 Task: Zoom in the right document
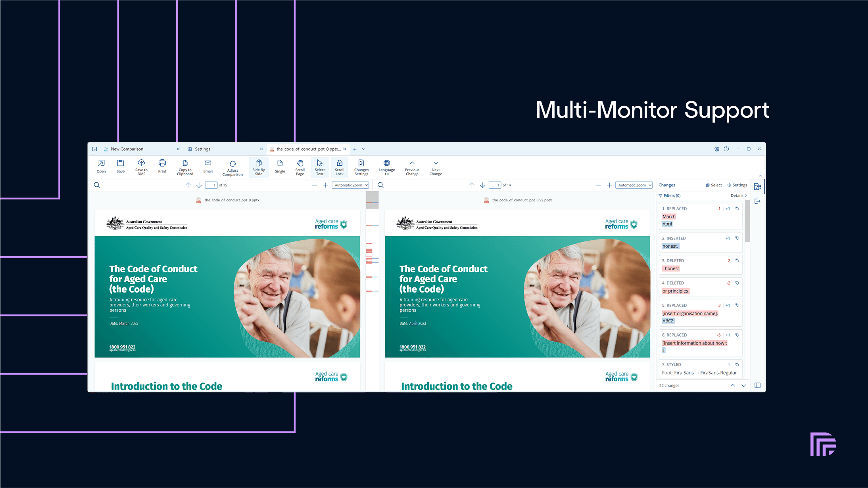(x=609, y=185)
